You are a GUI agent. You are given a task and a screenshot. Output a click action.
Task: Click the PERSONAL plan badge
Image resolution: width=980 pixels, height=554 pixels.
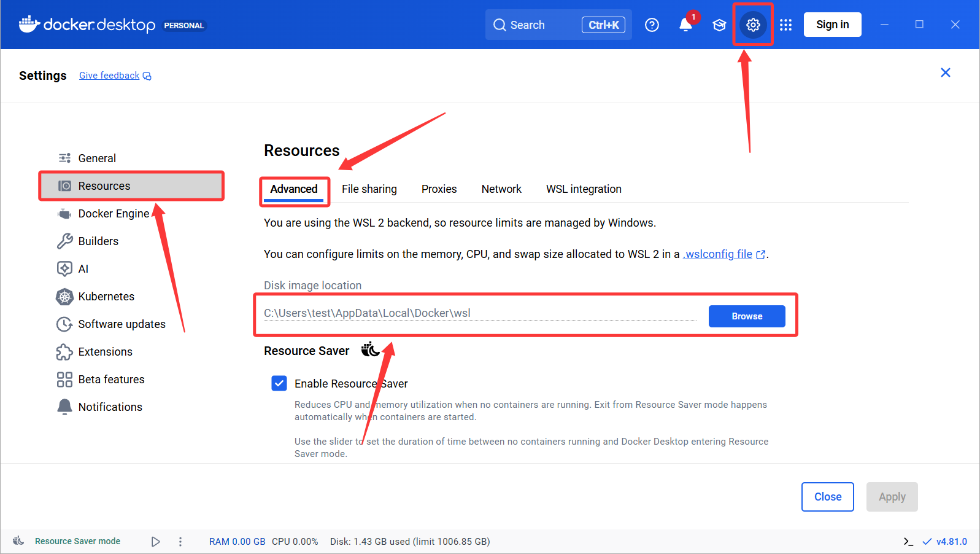[x=184, y=25]
